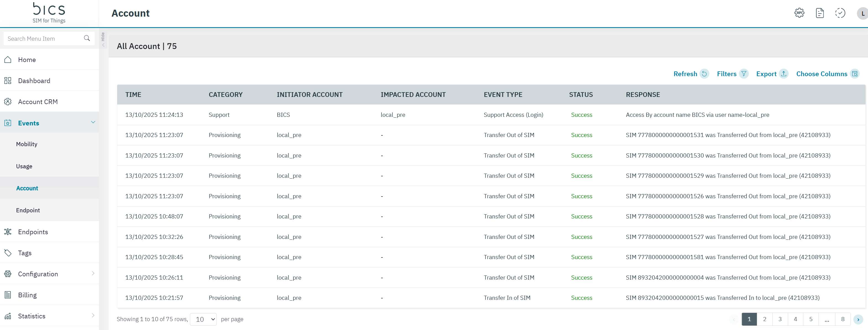This screenshot has height=330, width=868.
Task: Open Filters funnel icon
Action: point(744,74)
